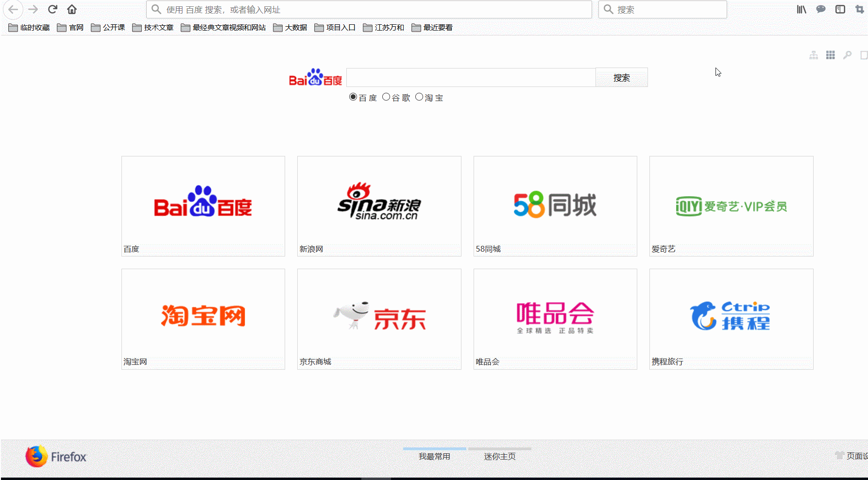868x480 pixels.
Task: Select the 谷歌 search engine radio button
Action: point(386,97)
